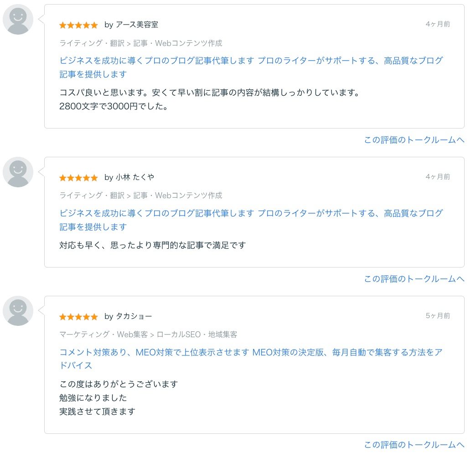
Task: Click この評価のトークルームへ under the first review
Action: pos(414,140)
